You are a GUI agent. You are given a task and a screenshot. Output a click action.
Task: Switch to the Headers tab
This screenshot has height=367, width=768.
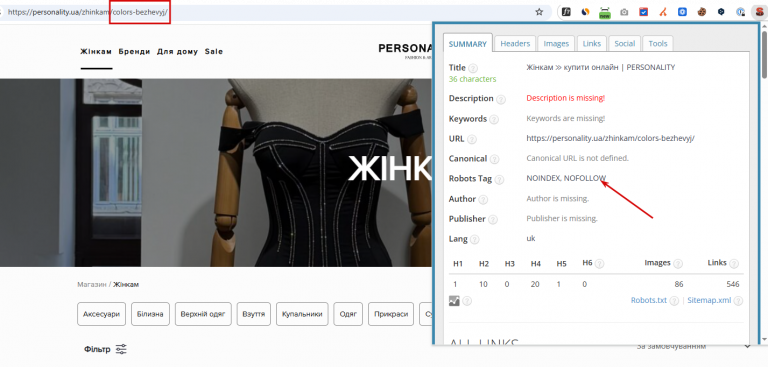tap(515, 44)
